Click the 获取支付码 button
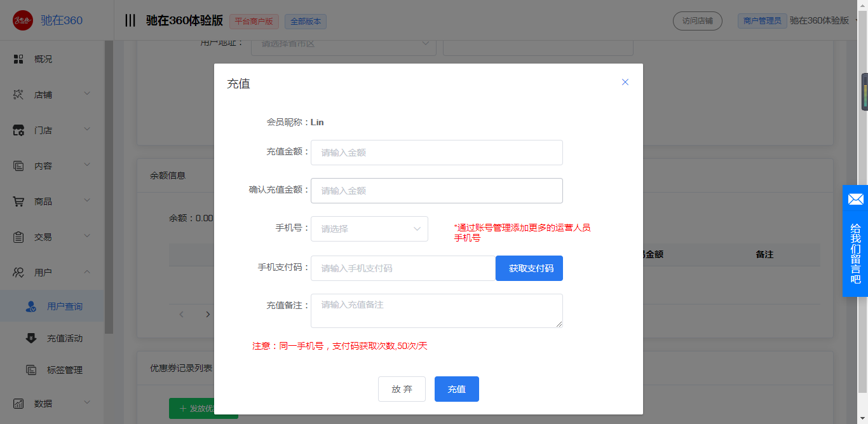Viewport: 868px width, 424px height. point(529,268)
